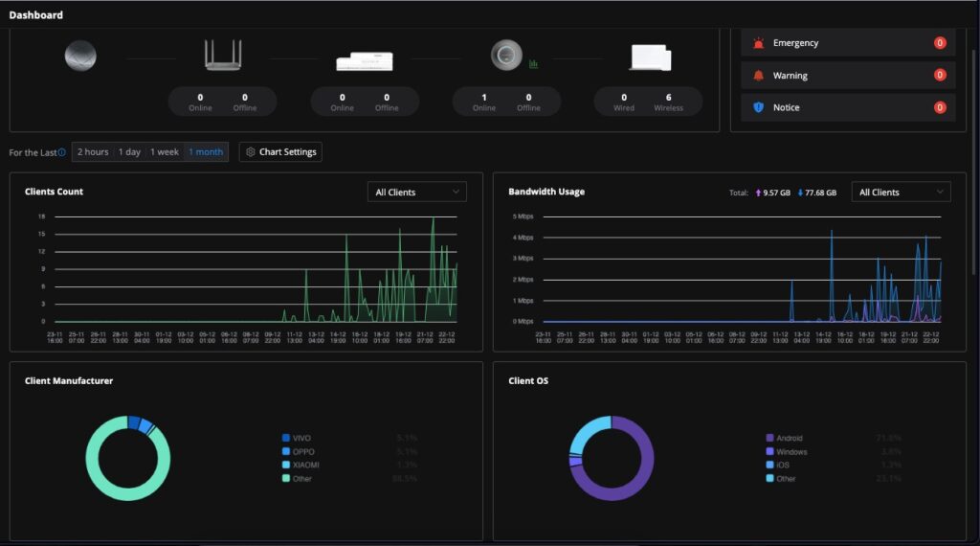Click the red Emergency alarm icon
The image size is (980, 546).
click(x=758, y=43)
